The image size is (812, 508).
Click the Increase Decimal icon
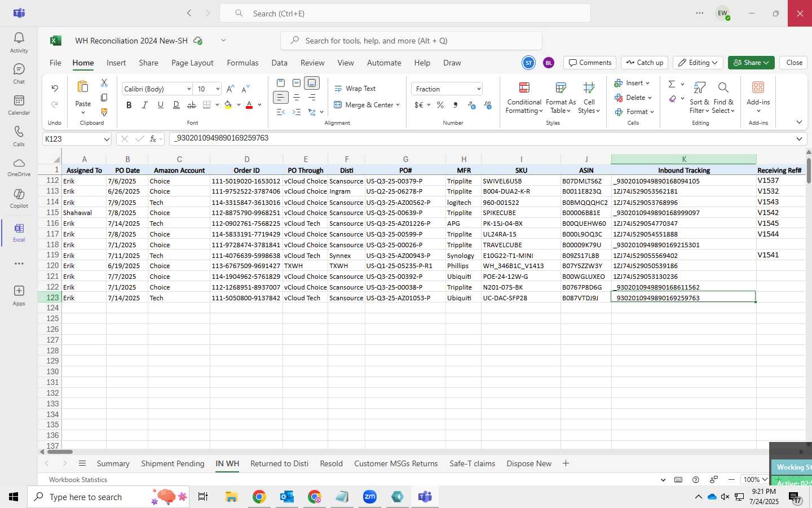472,105
